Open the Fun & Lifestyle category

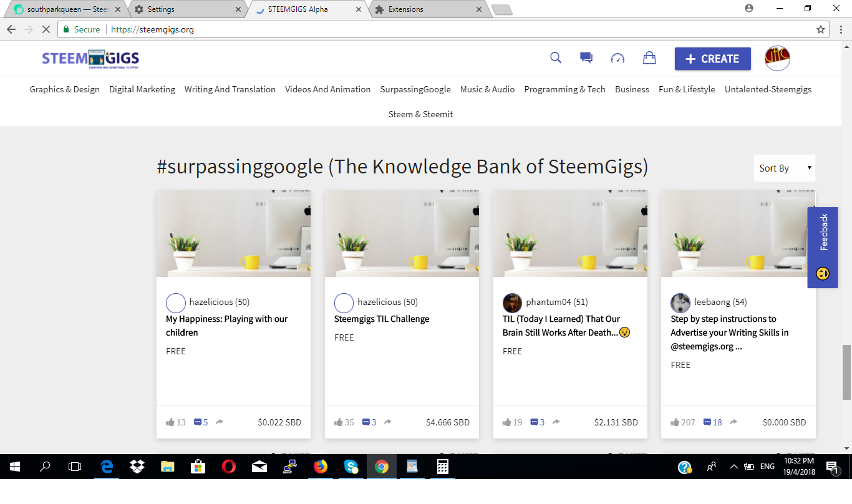(687, 89)
